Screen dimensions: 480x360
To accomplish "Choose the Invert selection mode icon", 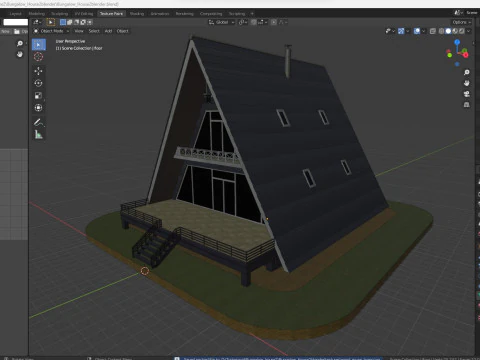I will coord(83,22).
